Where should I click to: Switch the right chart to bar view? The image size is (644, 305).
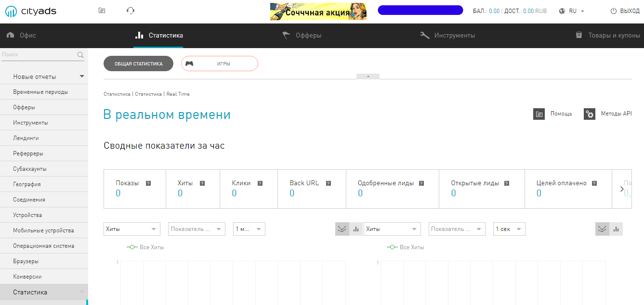tap(616, 229)
